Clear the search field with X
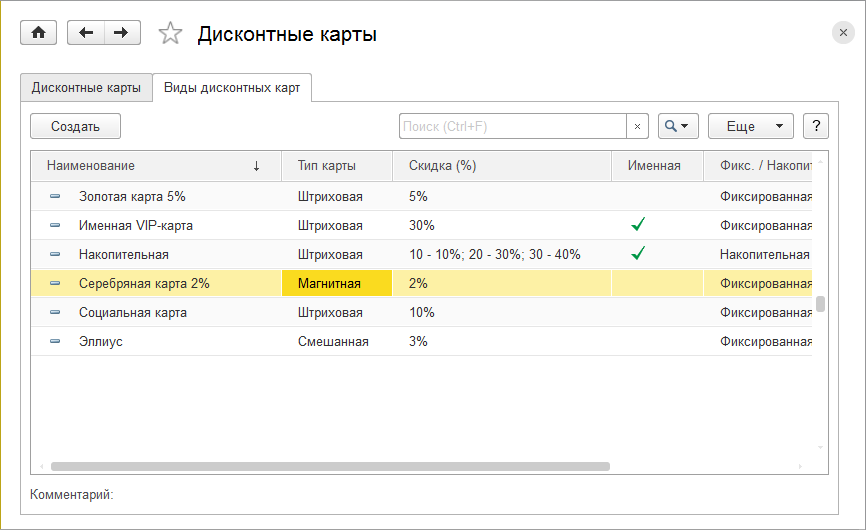 pos(638,126)
